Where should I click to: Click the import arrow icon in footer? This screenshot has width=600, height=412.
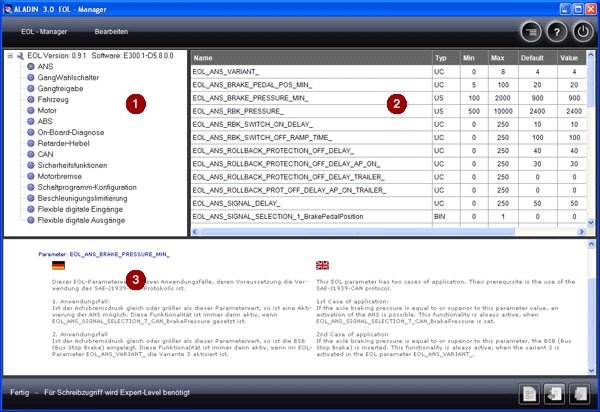(x=554, y=393)
